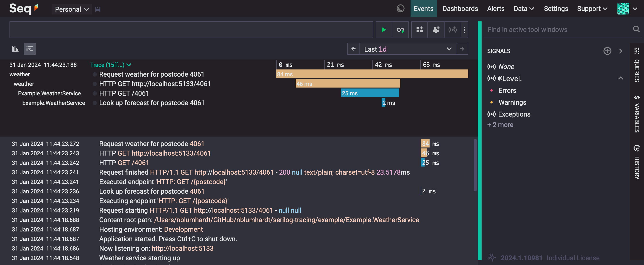This screenshot has height=265, width=644.
Task: Select the None signal
Action: [x=501, y=67]
